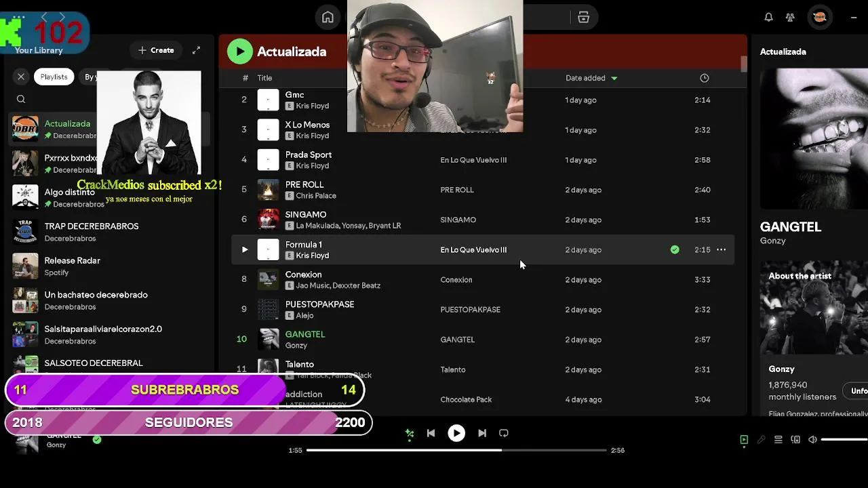Screen dimensions: 868x488
Task: Select the Playlists filter chip
Action: pos(54,77)
